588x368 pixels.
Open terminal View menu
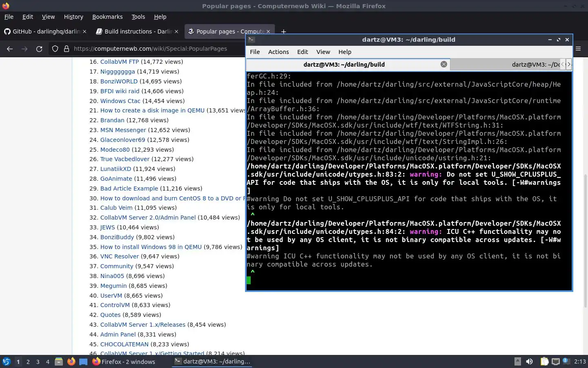point(323,52)
